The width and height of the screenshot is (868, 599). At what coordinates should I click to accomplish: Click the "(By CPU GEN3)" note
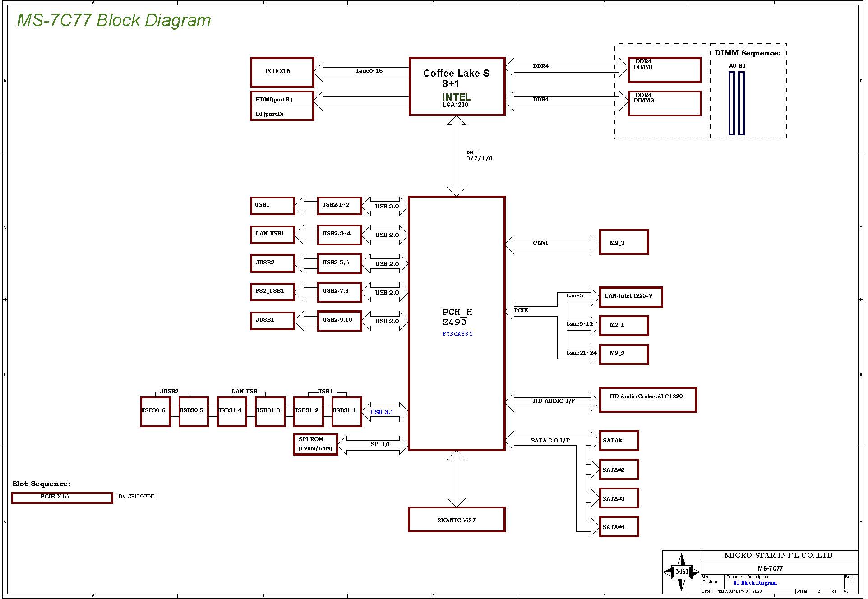point(137,497)
